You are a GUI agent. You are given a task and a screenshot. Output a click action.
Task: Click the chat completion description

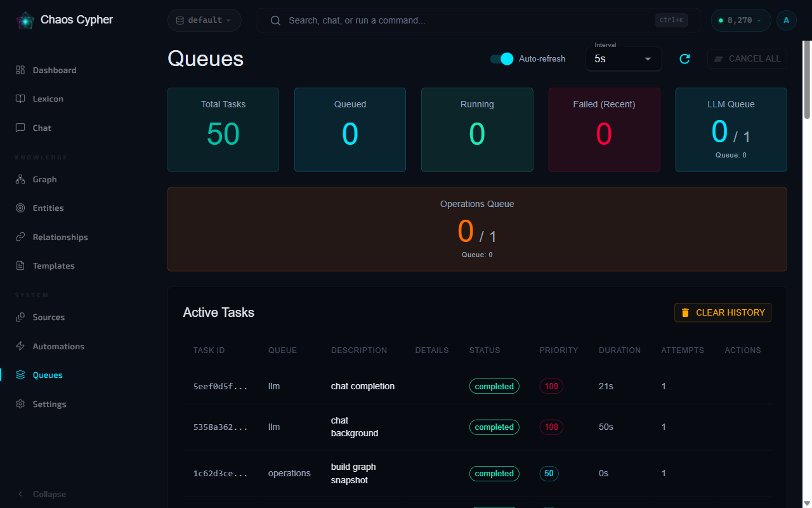coord(363,386)
